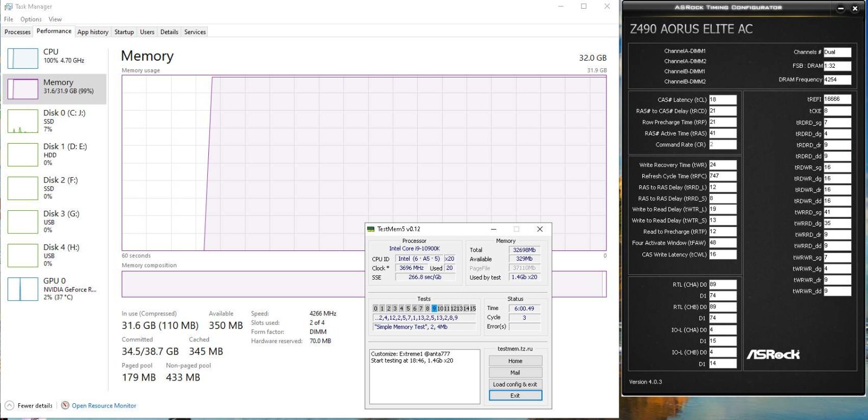Click the Command Rate (CR) field
Viewport: 868px width, 420px height.
723,145
